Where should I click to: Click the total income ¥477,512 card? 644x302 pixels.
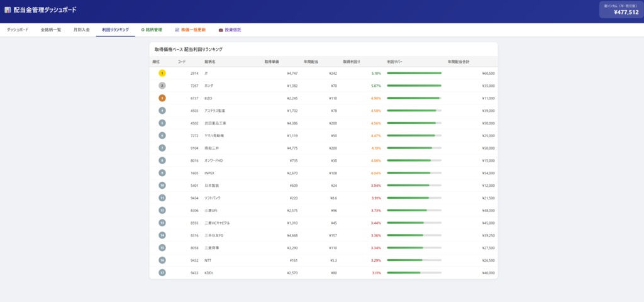621,9
